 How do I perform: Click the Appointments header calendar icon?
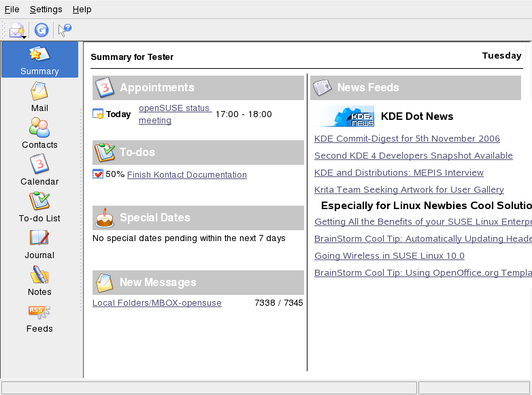point(105,88)
